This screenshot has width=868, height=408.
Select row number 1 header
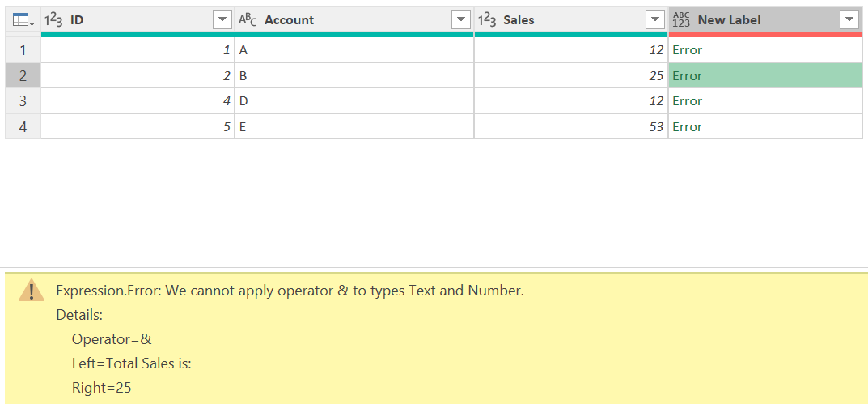(x=23, y=50)
